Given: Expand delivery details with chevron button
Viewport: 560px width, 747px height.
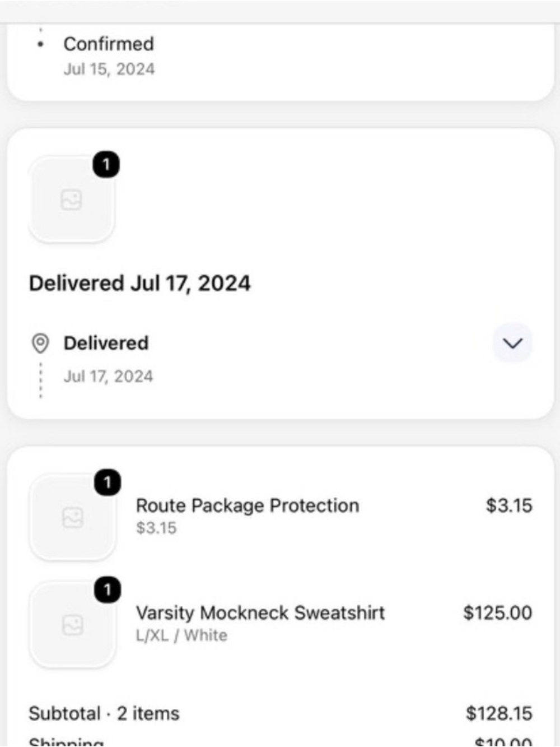Looking at the screenshot, I should 512,343.
